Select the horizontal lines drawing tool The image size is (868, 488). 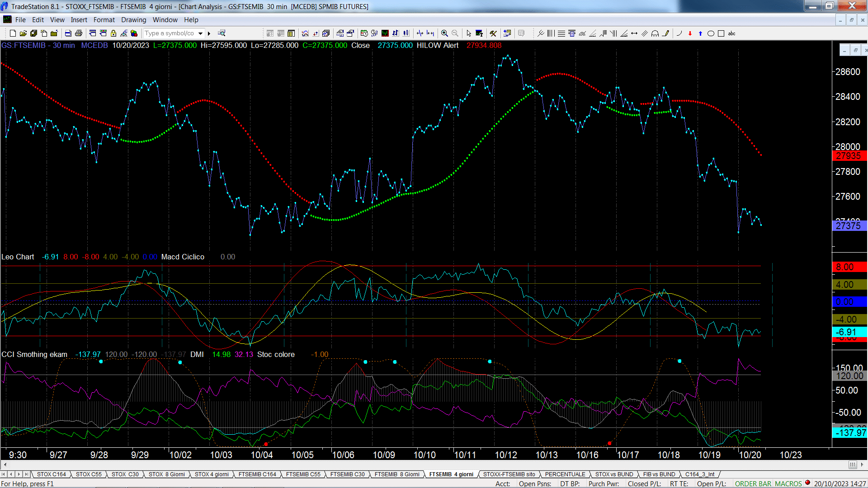pos(561,33)
